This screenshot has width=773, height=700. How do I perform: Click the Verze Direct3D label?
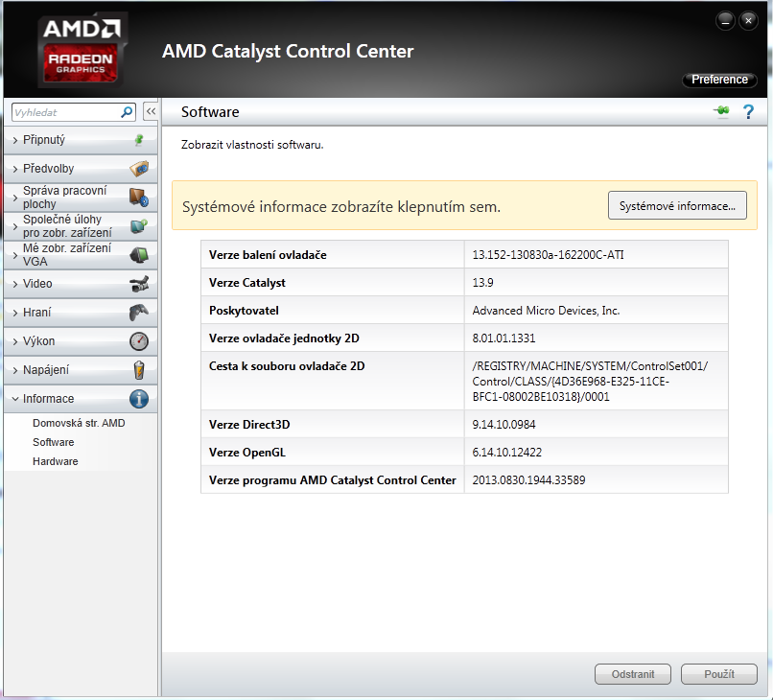pyautogui.click(x=249, y=425)
